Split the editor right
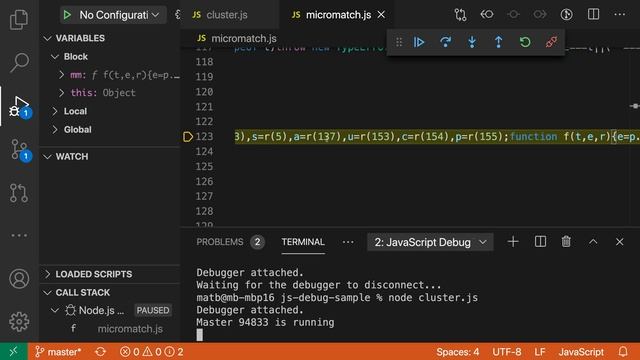Viewport: 640px width, 360px height. coord(593,15)
